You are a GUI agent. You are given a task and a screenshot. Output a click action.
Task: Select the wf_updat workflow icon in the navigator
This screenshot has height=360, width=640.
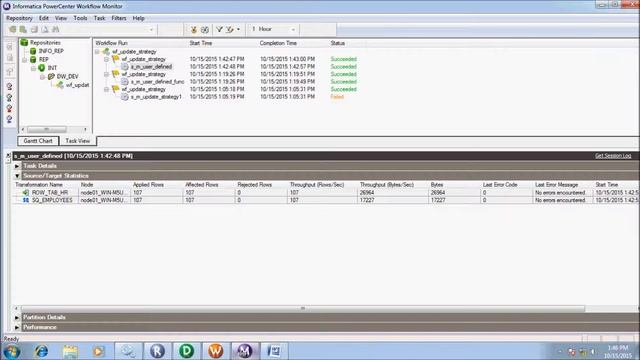pyautogui.click(x=60, y=85)
